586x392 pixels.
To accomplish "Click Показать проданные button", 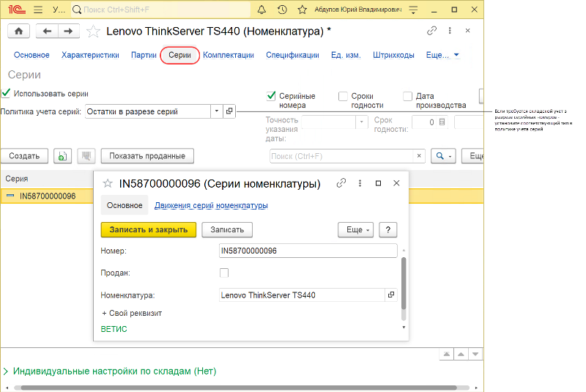I will click(147, 156).
